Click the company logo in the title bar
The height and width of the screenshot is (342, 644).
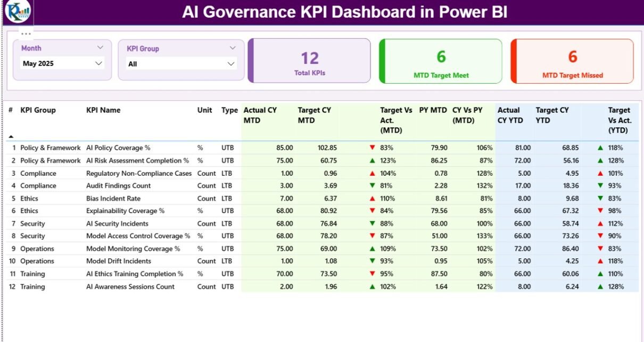point(18,12)
